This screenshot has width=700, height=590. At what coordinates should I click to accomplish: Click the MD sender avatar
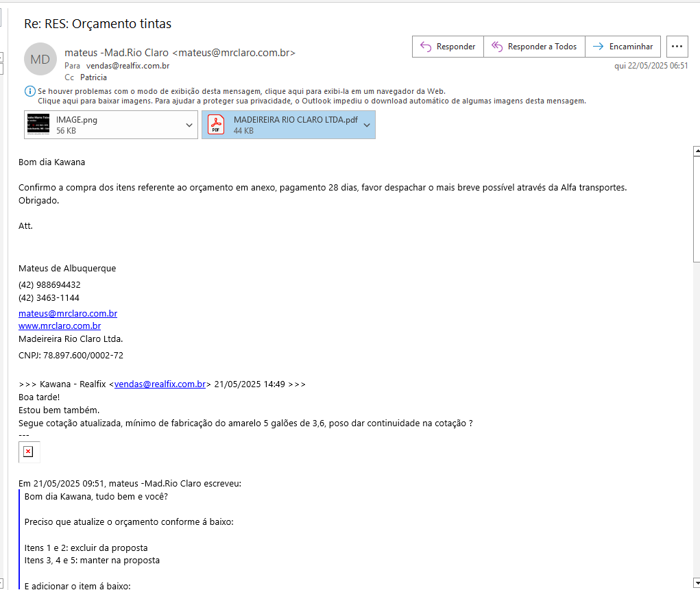coord(40,59)
